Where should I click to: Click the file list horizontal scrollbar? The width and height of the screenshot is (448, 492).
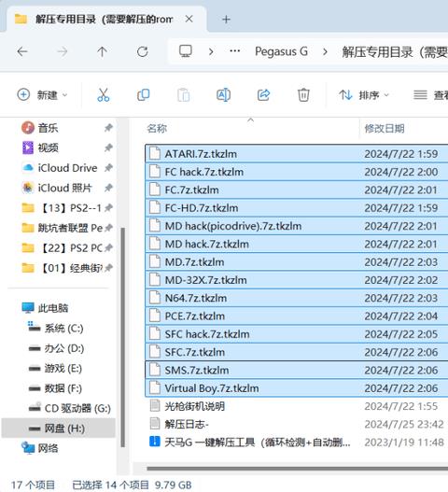pyautogui.click(x=298, y=469)
